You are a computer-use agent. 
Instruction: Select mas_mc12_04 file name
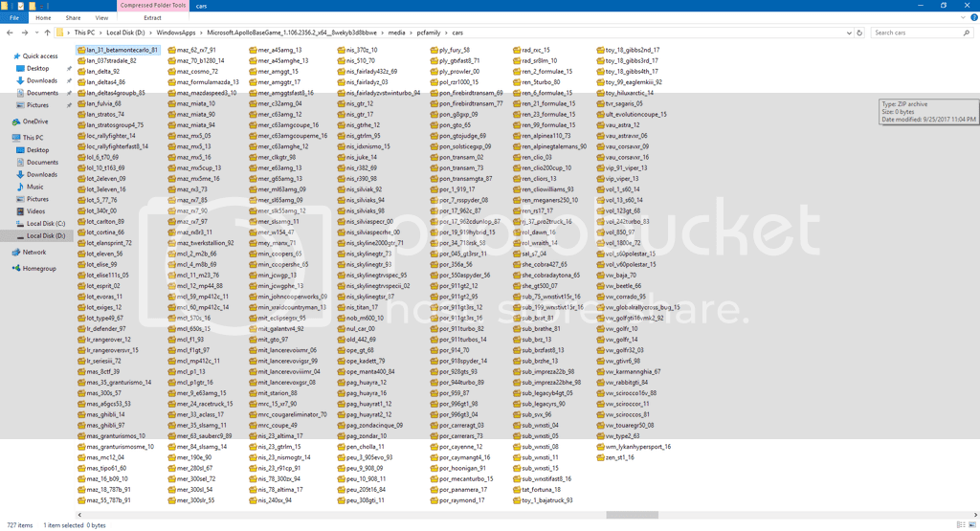click(105, 457)
